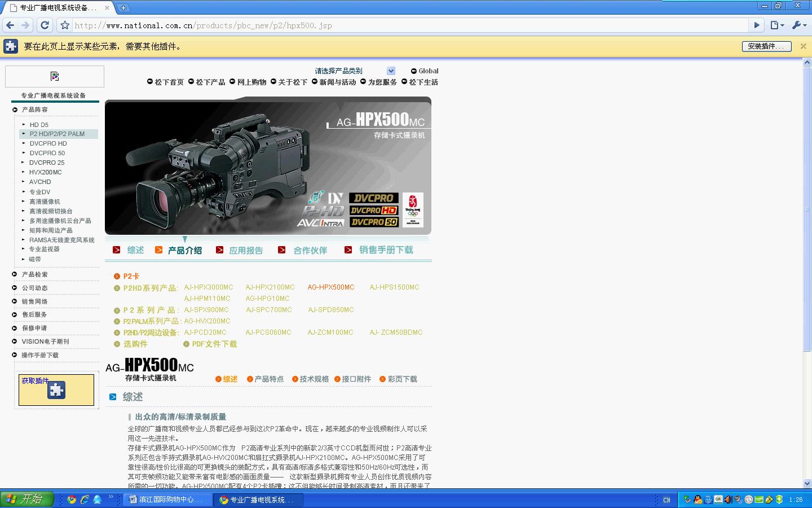Click the PDF文件下载 link
This screenshot has height=508, width=812.
pos(214,344)
